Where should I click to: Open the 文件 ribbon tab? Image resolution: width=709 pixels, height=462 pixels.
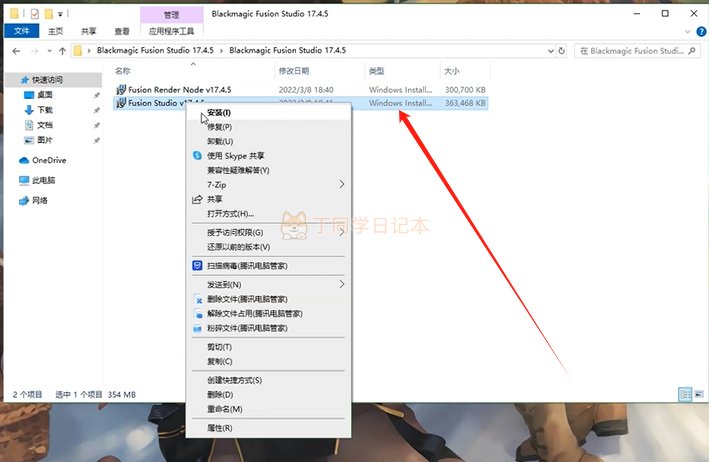click(21, 31)
